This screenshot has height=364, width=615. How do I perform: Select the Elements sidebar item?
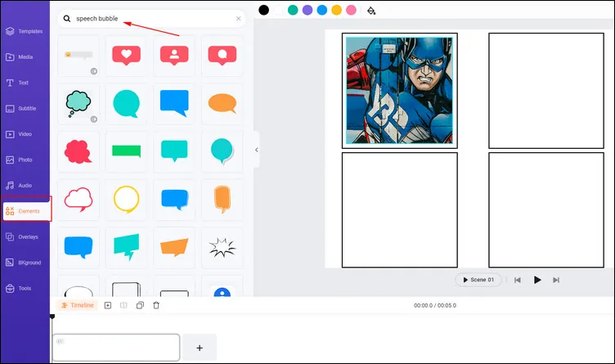point(26,211)
